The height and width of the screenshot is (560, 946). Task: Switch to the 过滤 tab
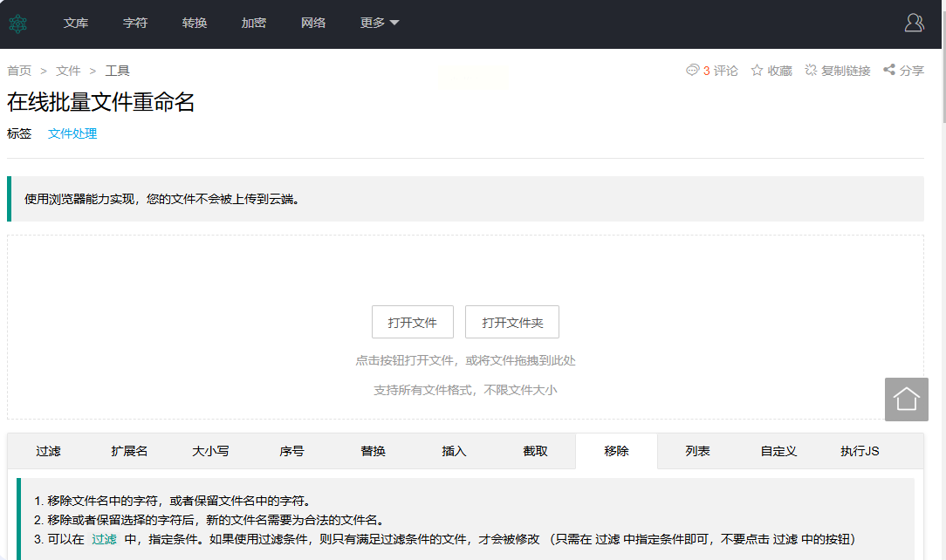[48, 451]
